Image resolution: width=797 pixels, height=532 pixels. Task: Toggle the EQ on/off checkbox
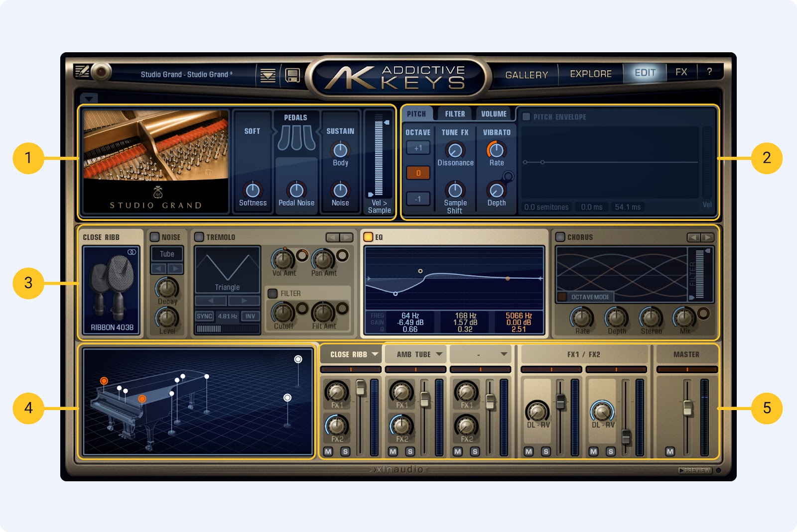(x=368, y=237)
